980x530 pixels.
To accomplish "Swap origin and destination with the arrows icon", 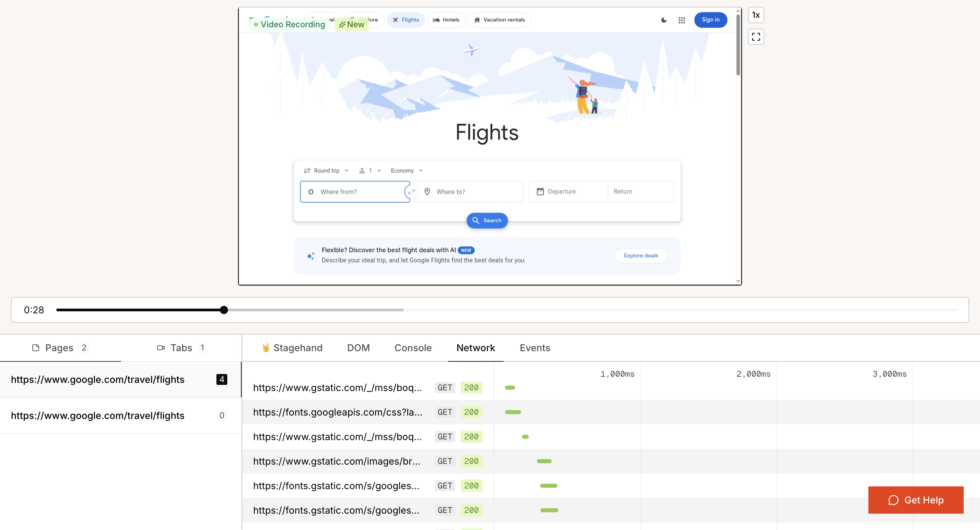I will [412, 191].
